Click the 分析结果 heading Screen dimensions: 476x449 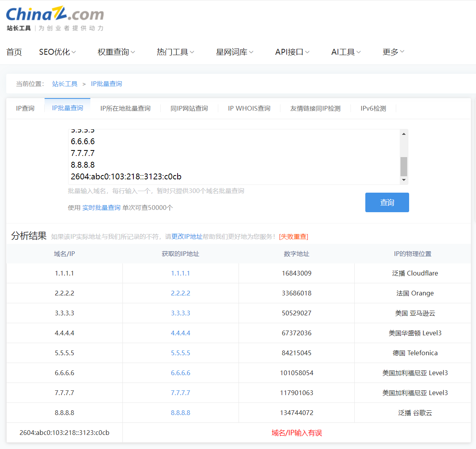coord(29,236)
